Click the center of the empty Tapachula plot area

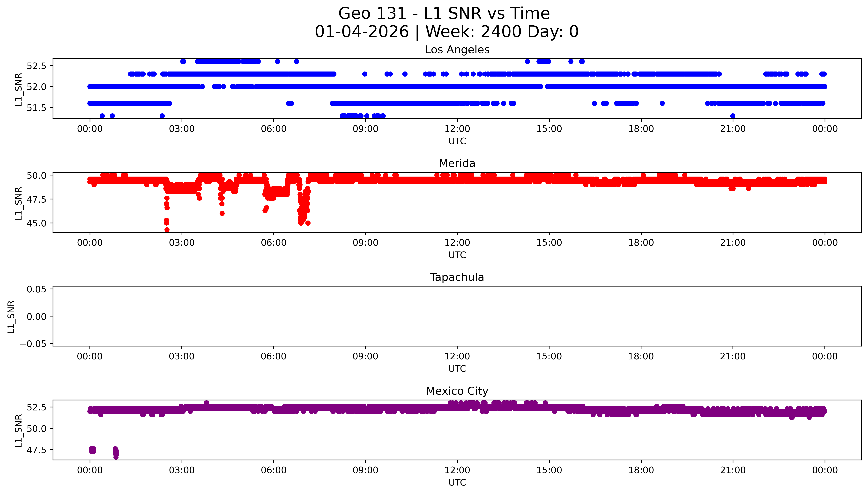coord(457,316)
